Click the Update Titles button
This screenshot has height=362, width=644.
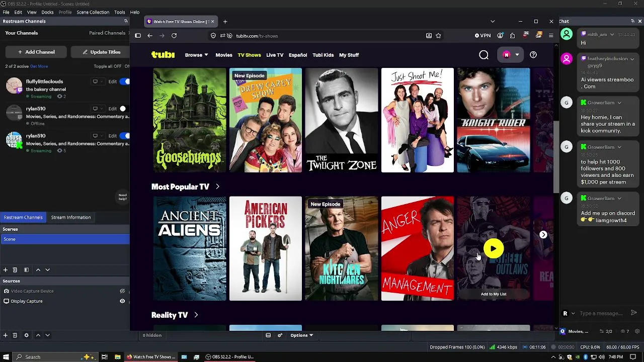pos(101,52)
